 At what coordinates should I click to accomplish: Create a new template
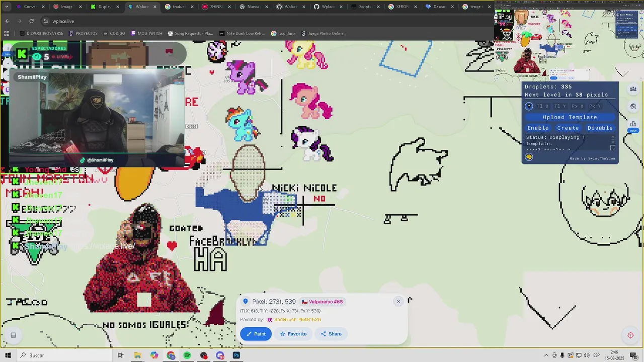coord(568,128)
